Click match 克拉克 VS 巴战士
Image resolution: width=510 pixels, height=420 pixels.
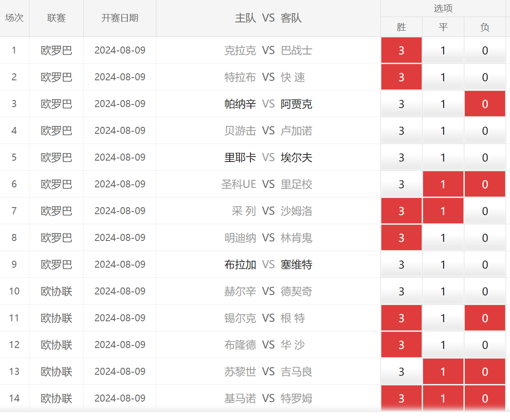[x=268, y=50]
